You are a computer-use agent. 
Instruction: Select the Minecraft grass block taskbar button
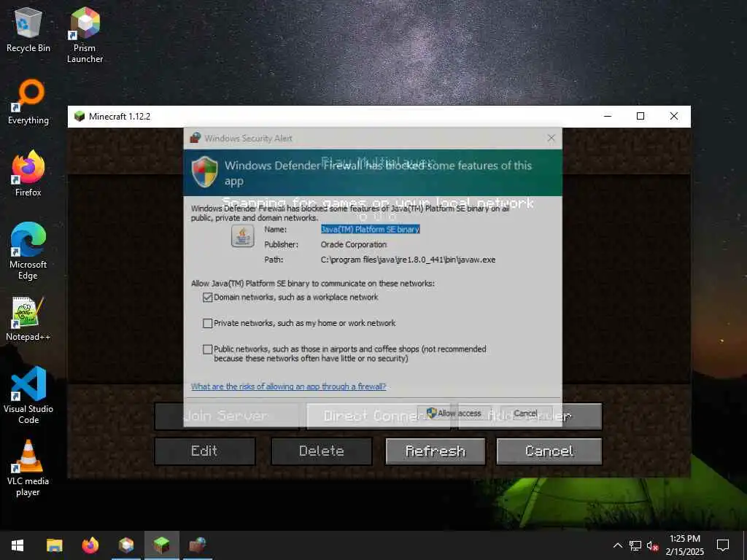tap(161, 545)
